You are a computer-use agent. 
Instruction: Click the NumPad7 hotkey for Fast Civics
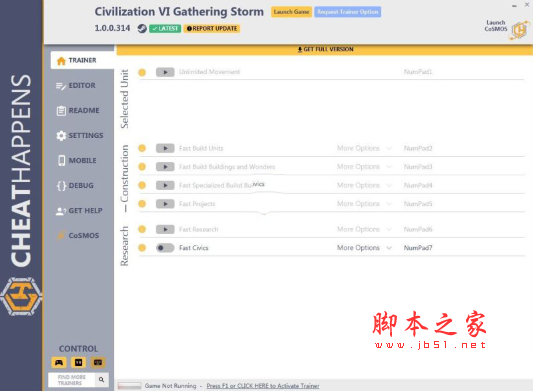(418, 248)
